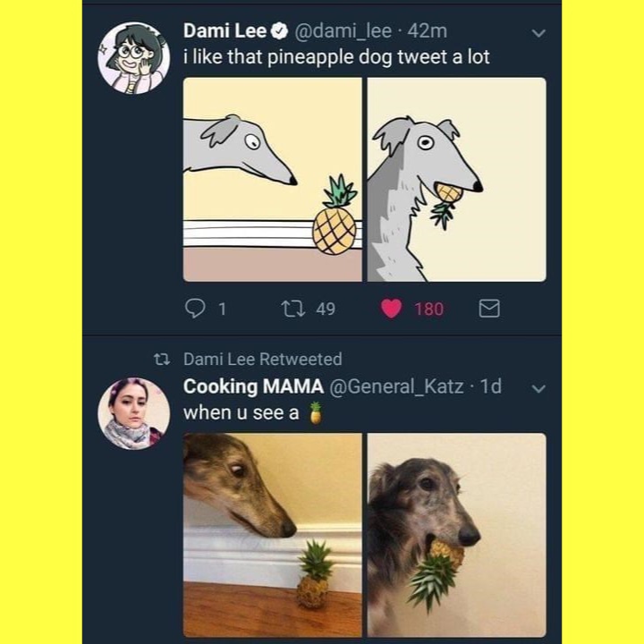Click the reply speech bubble icon
Screen dimensions: 644x644
tap(195, 309)
